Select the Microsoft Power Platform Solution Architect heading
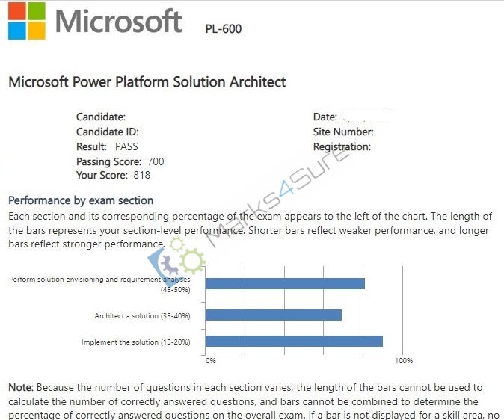Screen dimensions: 504x420 click(147, 81)
